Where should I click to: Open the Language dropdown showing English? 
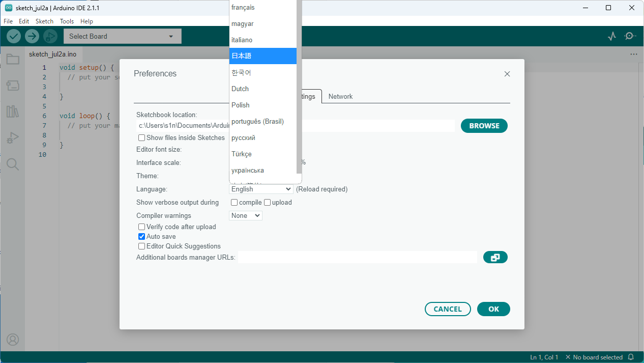[x=261, y=189]
